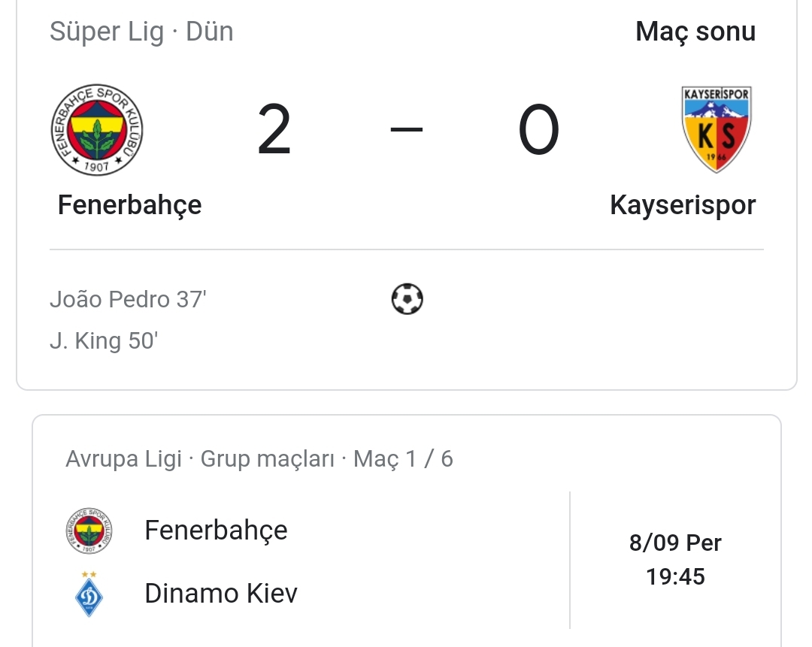Click Fenerbahçe's score number 2
Viewport: 812px width, 647px height.
pyautogui.click(x=274, y=129)
